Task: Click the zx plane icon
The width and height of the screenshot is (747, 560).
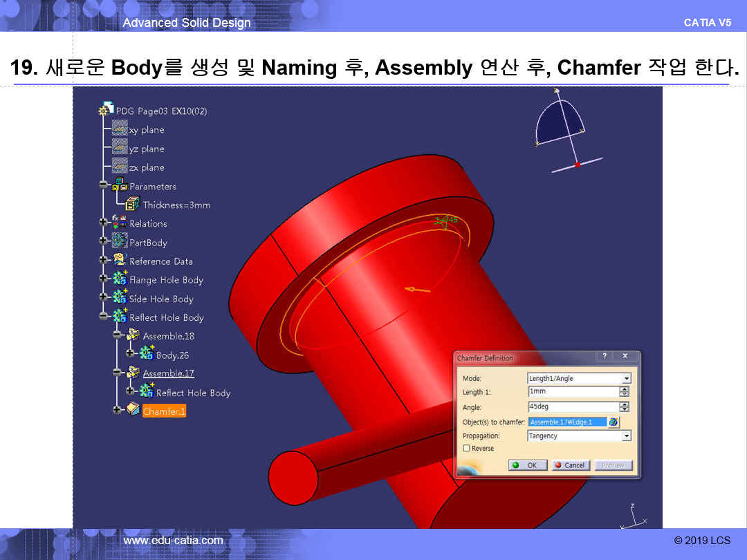Action: coord(119,167)
